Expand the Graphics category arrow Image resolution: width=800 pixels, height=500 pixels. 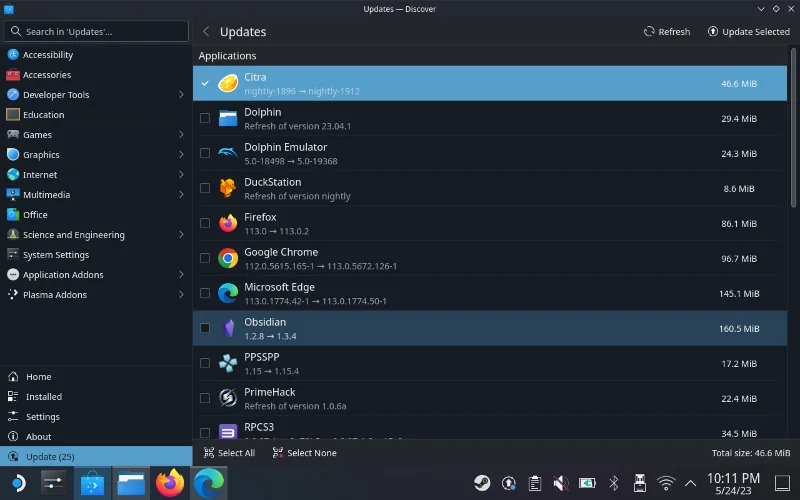(x=181, y=155)
